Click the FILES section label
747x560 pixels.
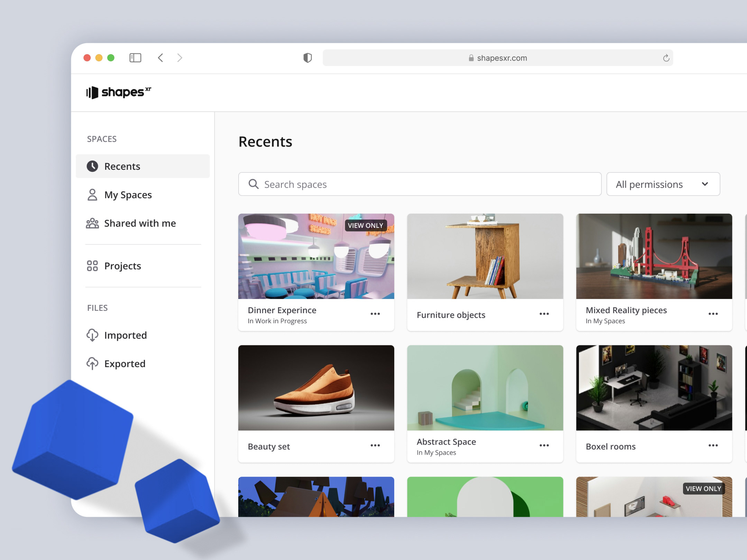click(x=97, y=308)
